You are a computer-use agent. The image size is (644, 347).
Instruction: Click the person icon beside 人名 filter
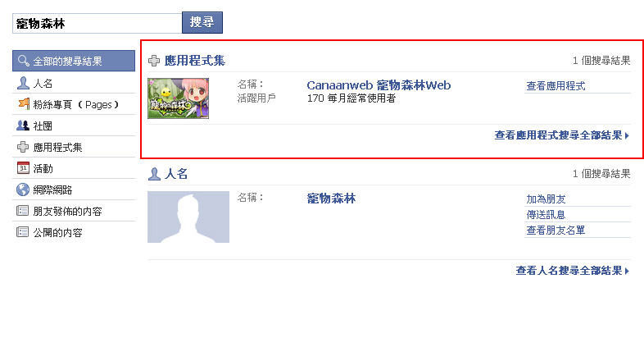click(23, 83)
